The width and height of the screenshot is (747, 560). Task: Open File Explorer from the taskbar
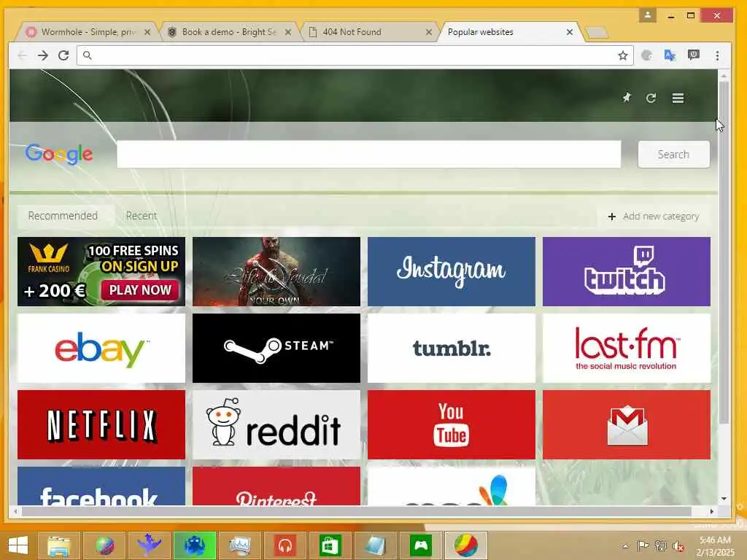[x=58, y=545]
